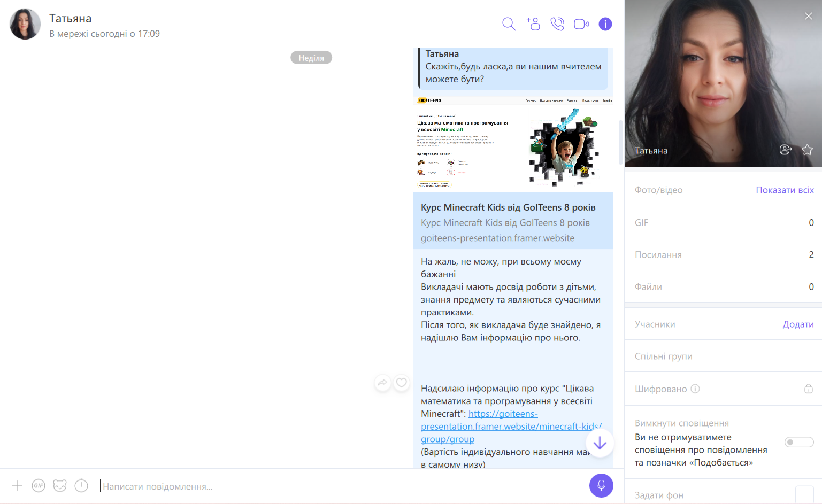This screenshot has height=504, width=822.
Task: Click the link preview title Курс Minecraft Kids
Action: pyautogui.click(x=508, y=207)
